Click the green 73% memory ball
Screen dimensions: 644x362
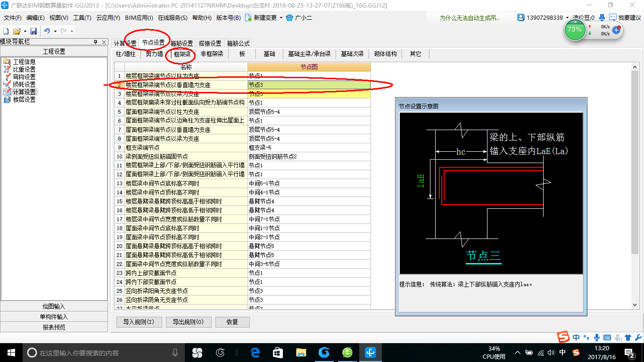pos(575,29)
